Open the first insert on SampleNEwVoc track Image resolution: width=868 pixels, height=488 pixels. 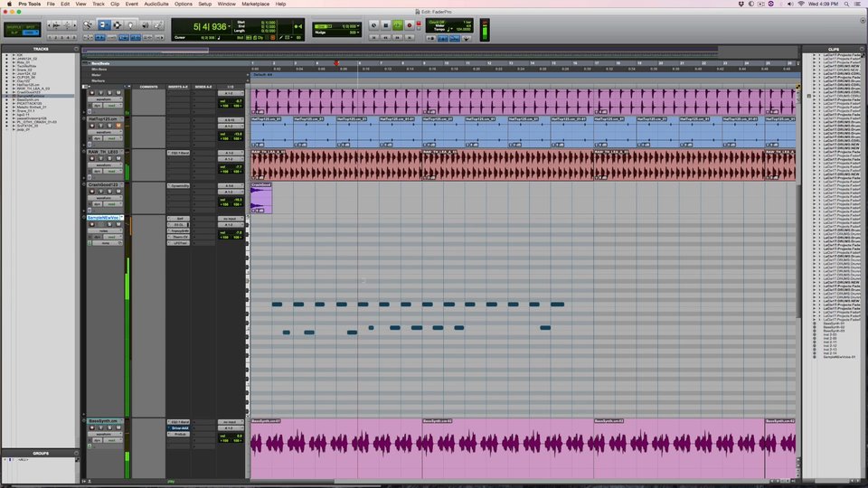tap(179, 219)
